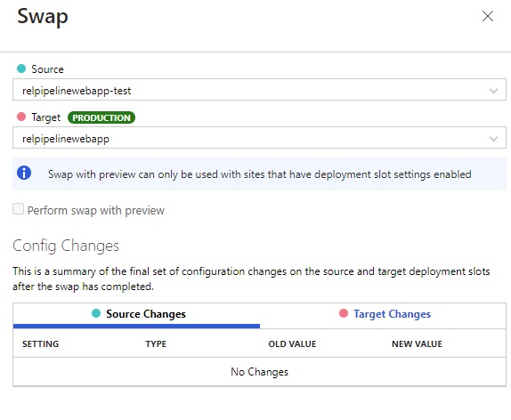The width and height of the screenshot is (511, 420).
Task: Click the green PRODUCTION badge
Action: [x=101, y=117]
